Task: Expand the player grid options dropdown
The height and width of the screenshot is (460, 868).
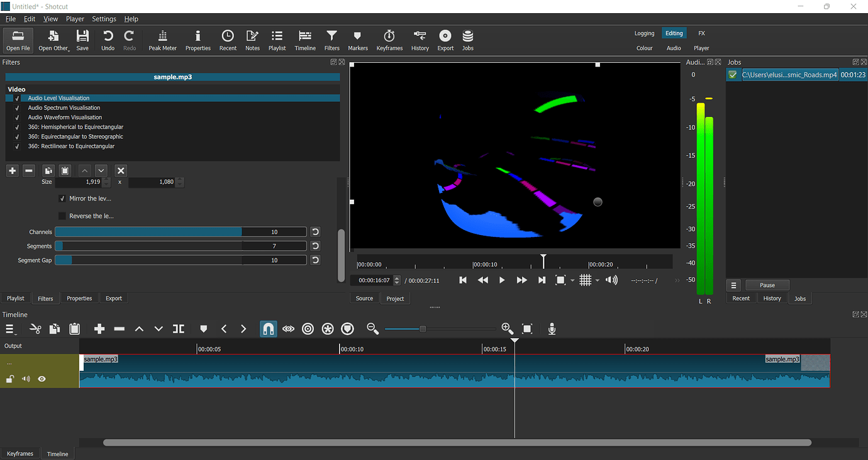Action: 597,280
